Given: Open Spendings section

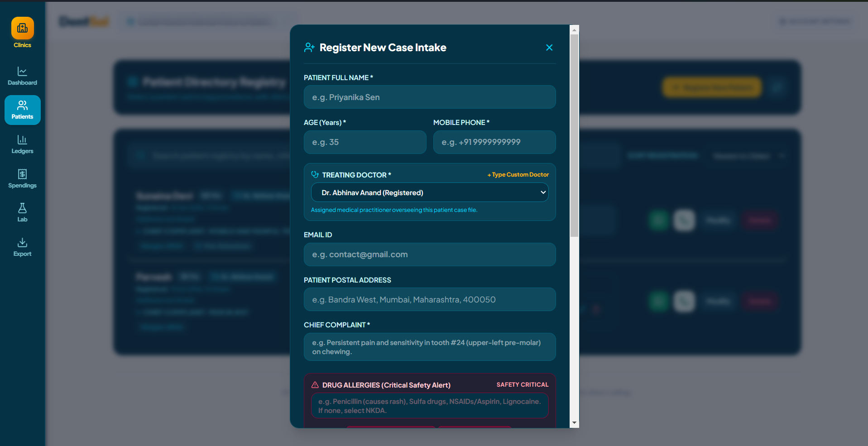Looking at the screenshot, I should point(22,179).
